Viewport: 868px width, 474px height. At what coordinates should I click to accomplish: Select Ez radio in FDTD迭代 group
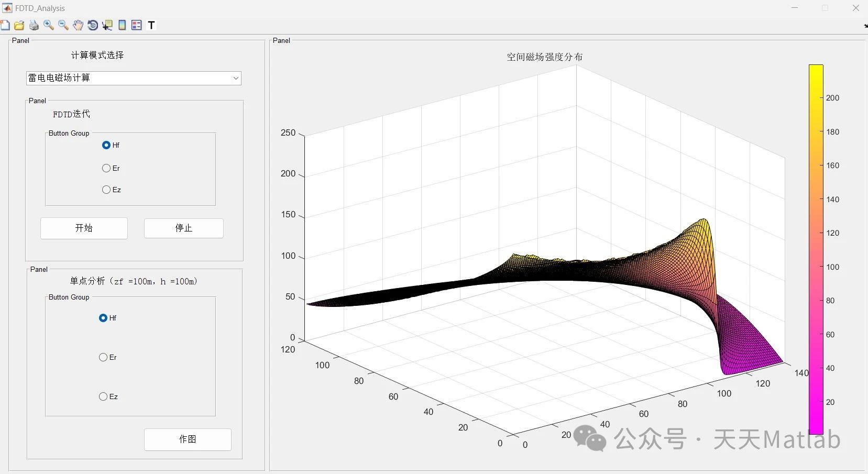click(x=106, y=190)
